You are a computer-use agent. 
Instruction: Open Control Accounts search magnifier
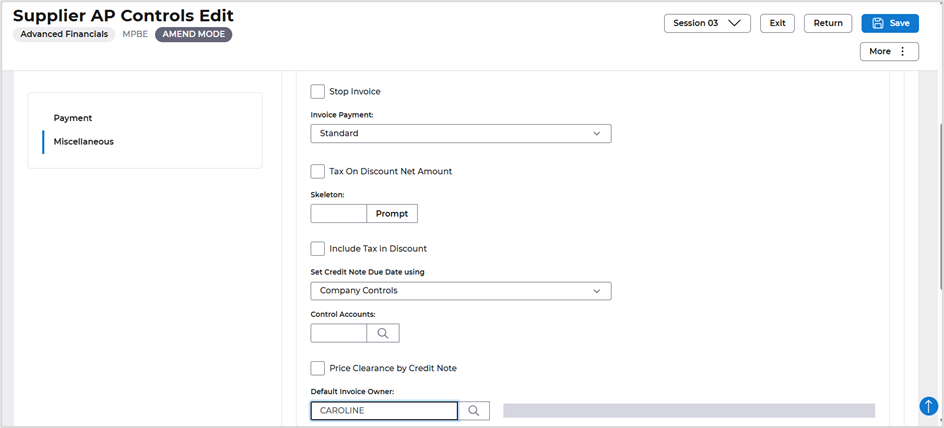tap(383, 333)
